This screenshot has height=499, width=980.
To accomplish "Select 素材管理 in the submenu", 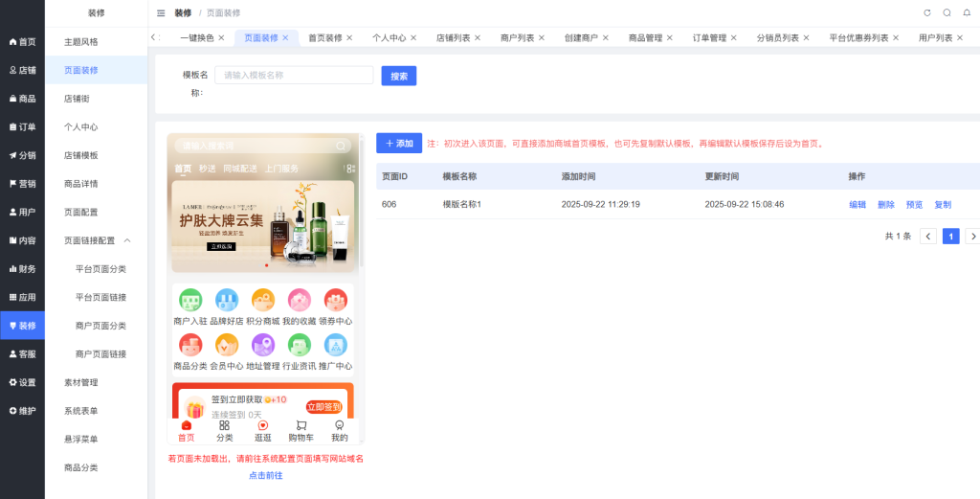I will coord(97,383).
